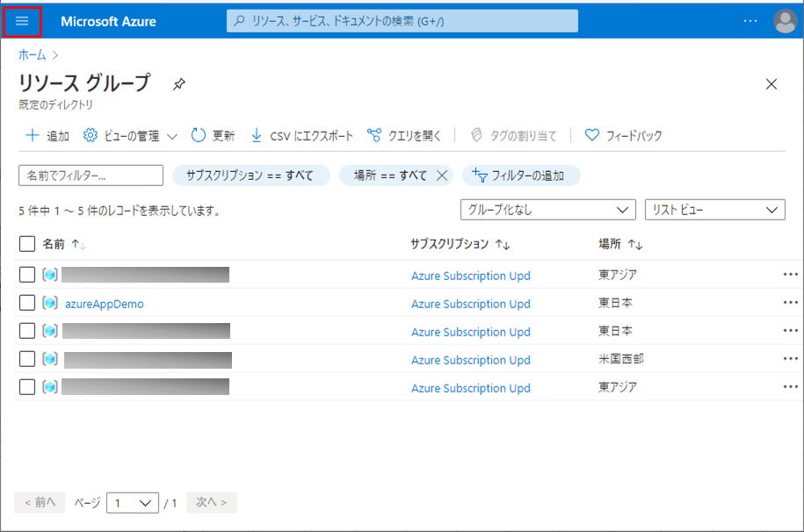Open the リスト ビュー dropdown
Image resolution: width=804 pixels, height=532 pixels.
(714, 210)
